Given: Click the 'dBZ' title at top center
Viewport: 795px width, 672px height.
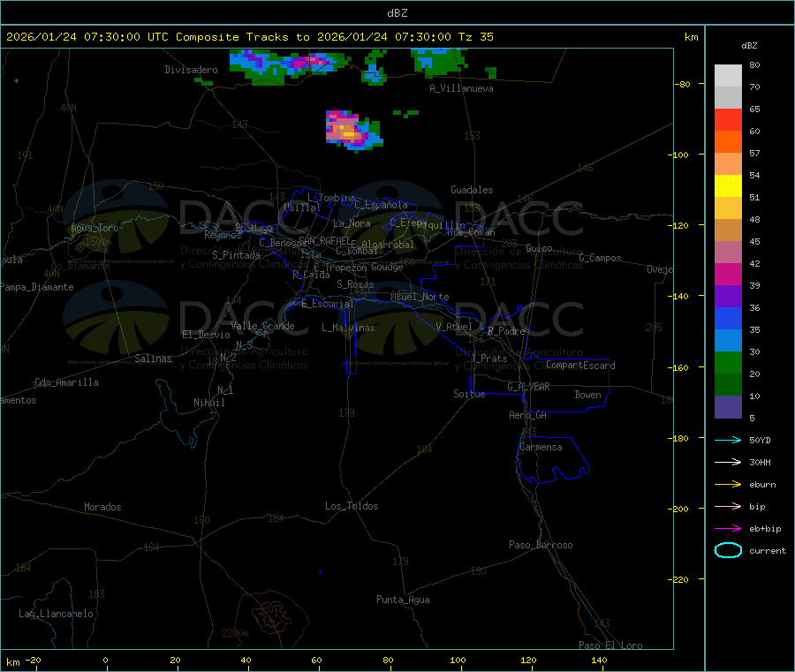Looking at the screenshot, I should pyautogui.click(x=397, y=13).
